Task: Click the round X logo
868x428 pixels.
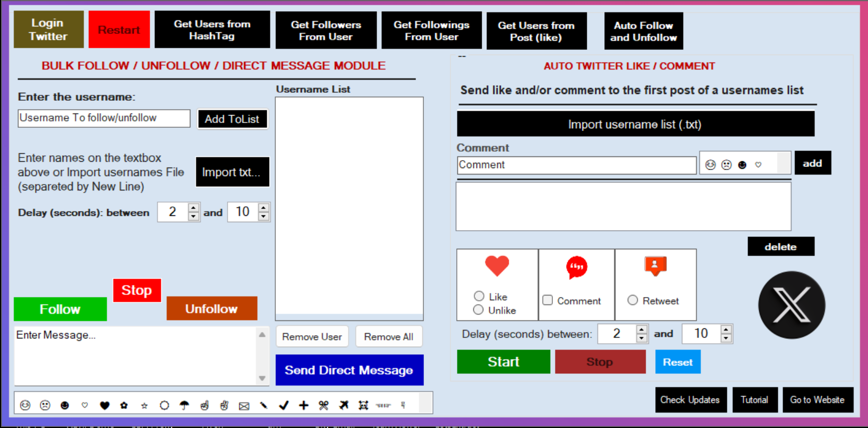Action: [791, 305]
